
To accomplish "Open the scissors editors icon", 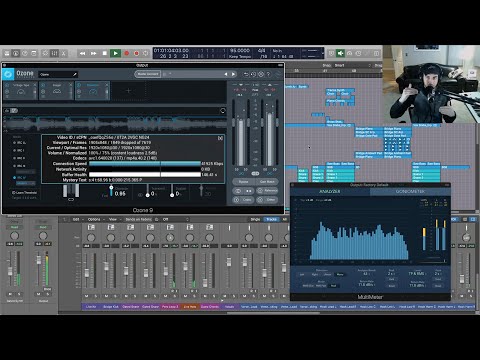I will 64,53.
